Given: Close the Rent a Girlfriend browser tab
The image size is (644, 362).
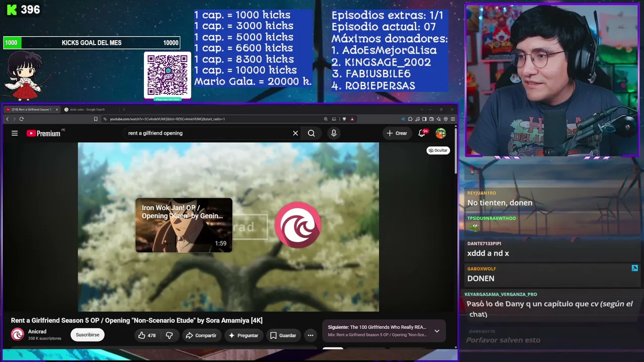Looking at the screenshot, I should click(57, 110).
